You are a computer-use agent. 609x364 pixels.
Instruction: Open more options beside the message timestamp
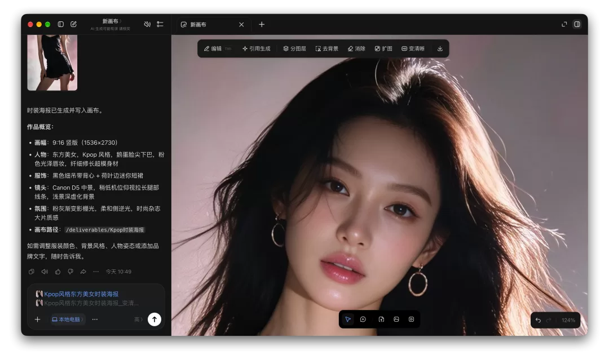pyautogui.click(x=96, y=272)
